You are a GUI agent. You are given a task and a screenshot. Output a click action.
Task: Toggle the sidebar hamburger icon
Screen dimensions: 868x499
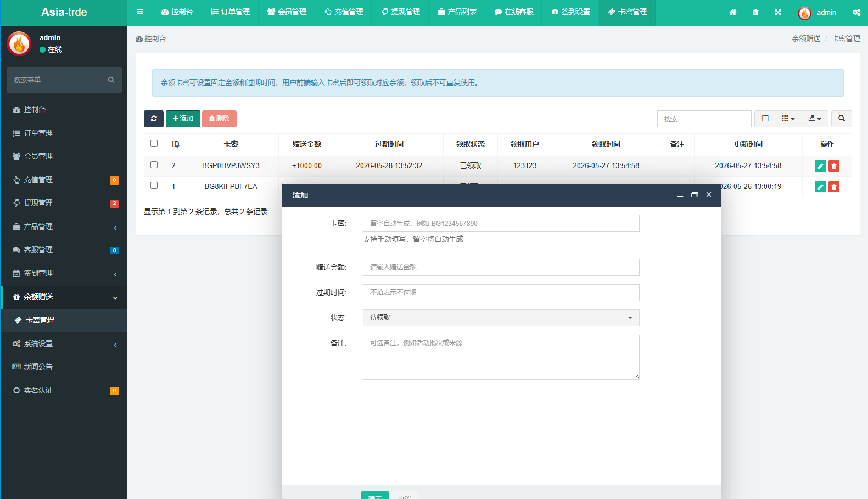click(140, 12)
